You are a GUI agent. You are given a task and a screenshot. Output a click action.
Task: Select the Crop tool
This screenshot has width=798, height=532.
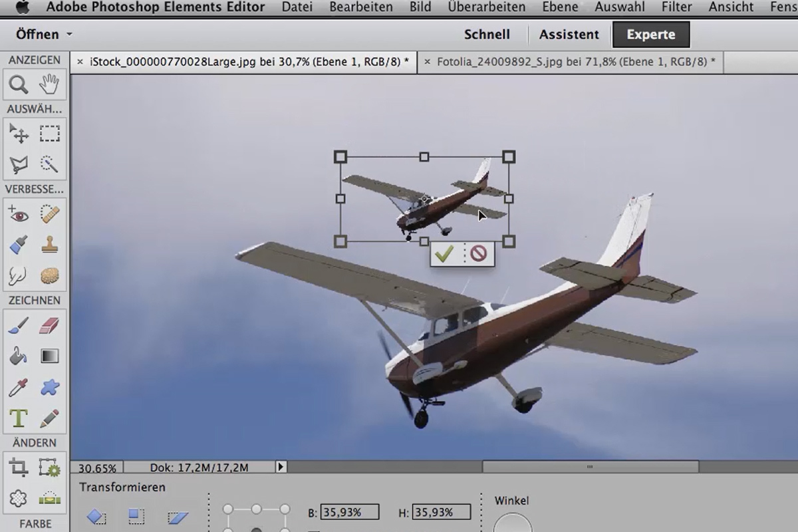click(19, 467)
